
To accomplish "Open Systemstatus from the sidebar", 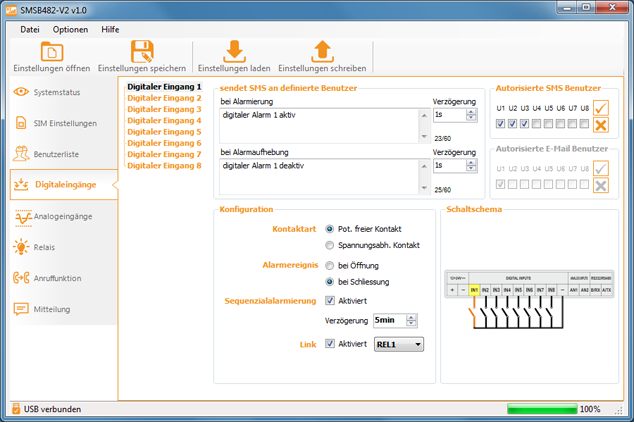I will [59, 92].
